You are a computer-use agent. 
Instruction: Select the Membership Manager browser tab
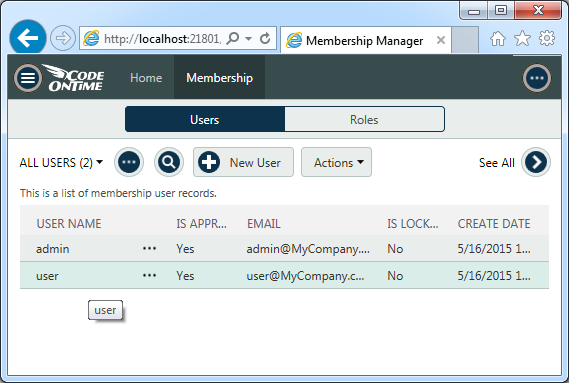coord(365,40)
